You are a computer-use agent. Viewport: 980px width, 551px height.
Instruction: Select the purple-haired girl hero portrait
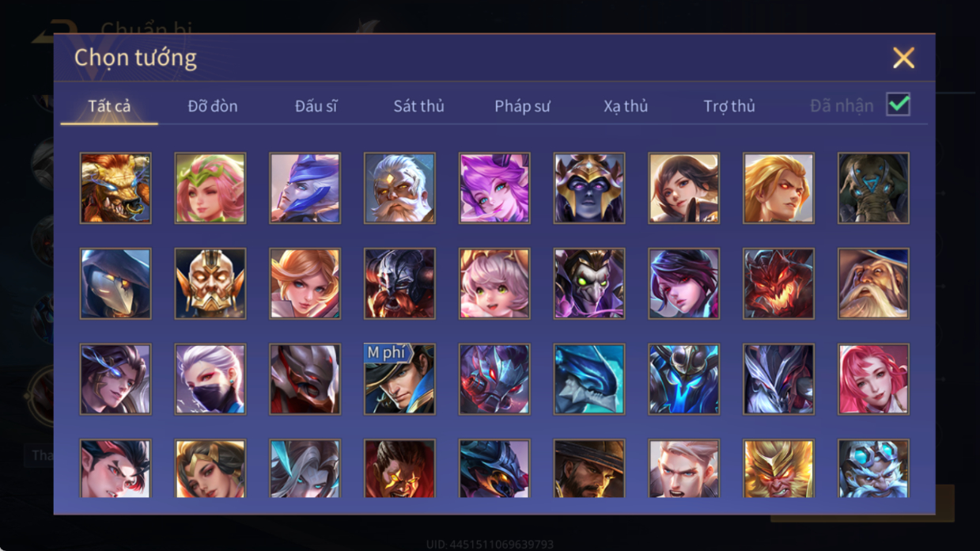click(494, 188)
